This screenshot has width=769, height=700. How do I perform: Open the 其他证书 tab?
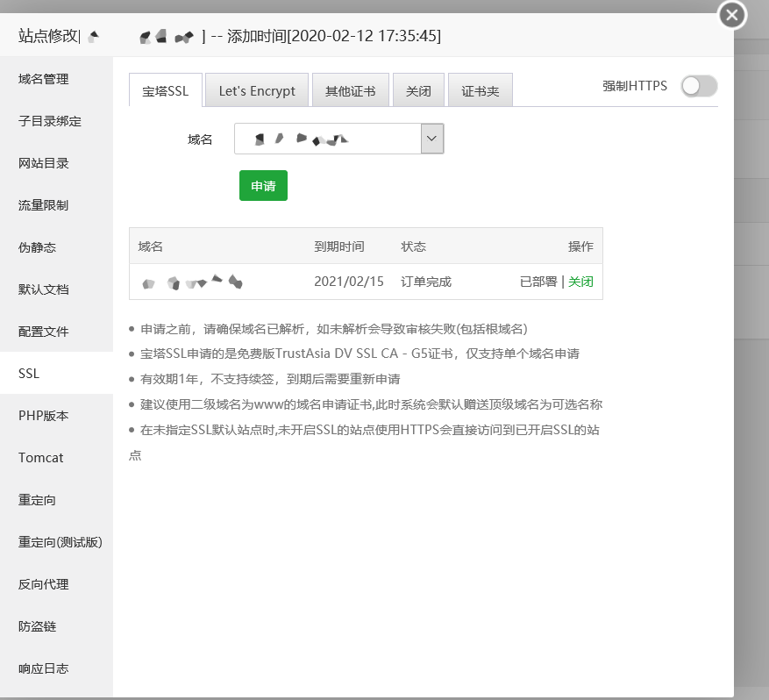(350, 89)
